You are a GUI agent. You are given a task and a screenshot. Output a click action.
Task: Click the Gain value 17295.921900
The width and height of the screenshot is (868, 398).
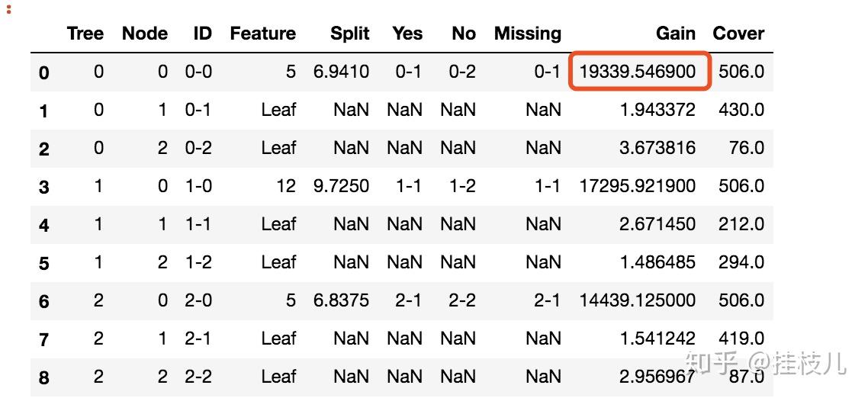pyautogui.click(x=637, y=186)
